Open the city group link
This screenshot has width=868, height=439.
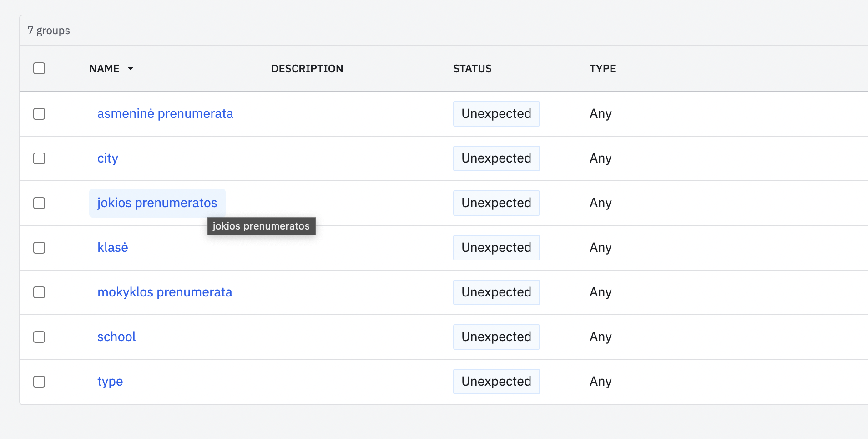(108, 158)
